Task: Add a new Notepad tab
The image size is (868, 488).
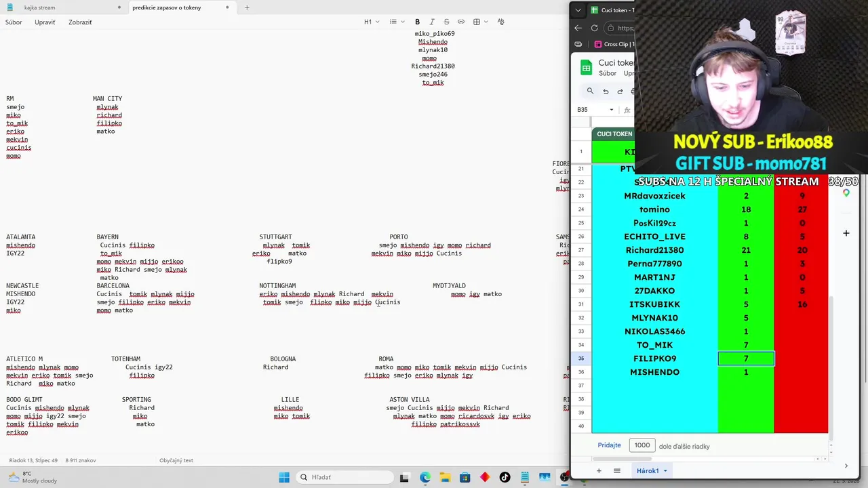Action: pos(247,7)
